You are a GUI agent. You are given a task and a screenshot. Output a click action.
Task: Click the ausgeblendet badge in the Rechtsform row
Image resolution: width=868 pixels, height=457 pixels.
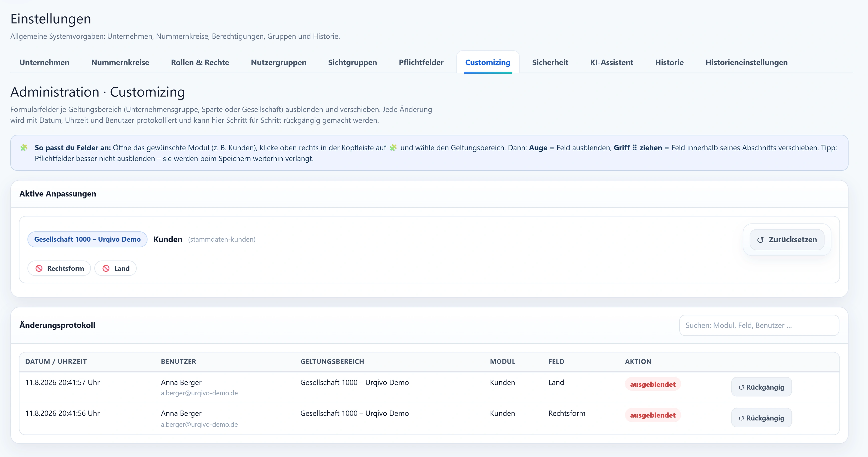click(x=653, y=415)
